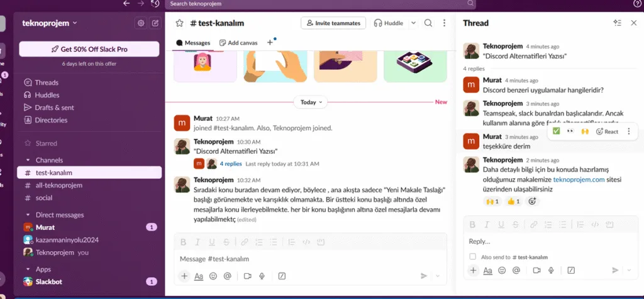Screen dimensions: 644x299
Task: Record audio clip in thread composer
Action: coord(551,270)
